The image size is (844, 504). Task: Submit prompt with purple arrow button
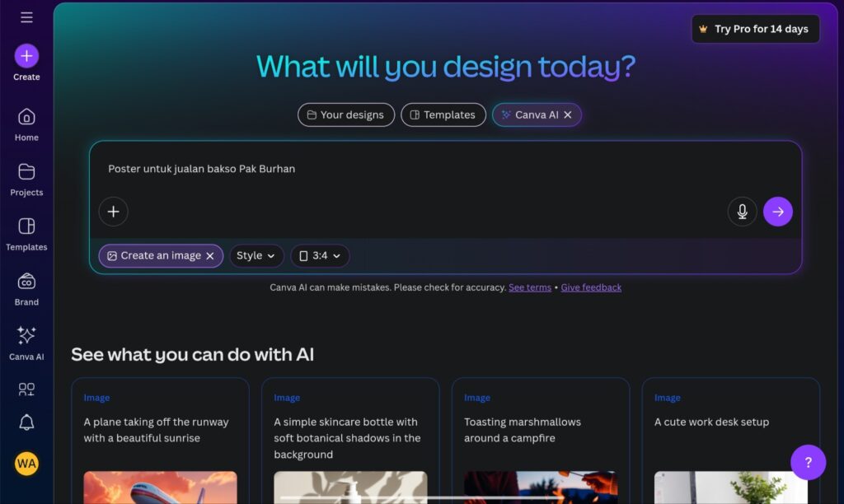click(778, 212)
